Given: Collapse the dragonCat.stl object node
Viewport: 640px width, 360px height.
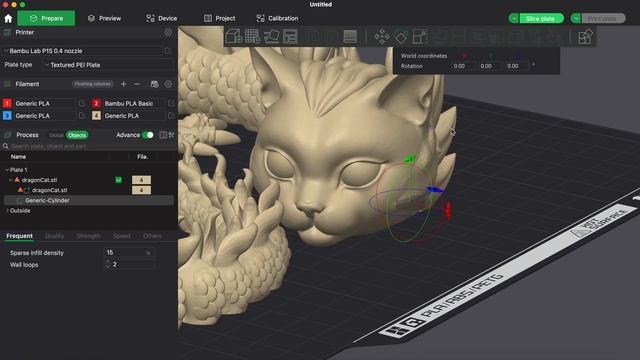Looking at the screenshot, I should coord(11,180).
